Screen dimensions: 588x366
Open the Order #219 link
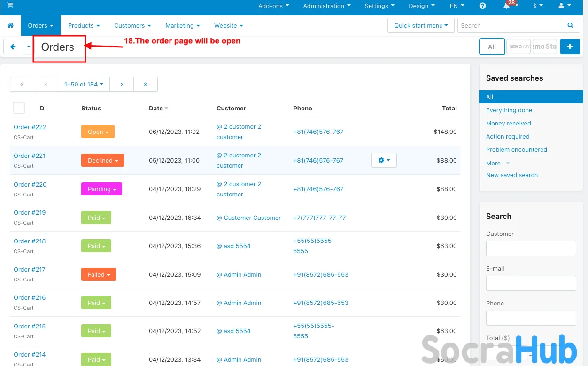pos(30,212)
